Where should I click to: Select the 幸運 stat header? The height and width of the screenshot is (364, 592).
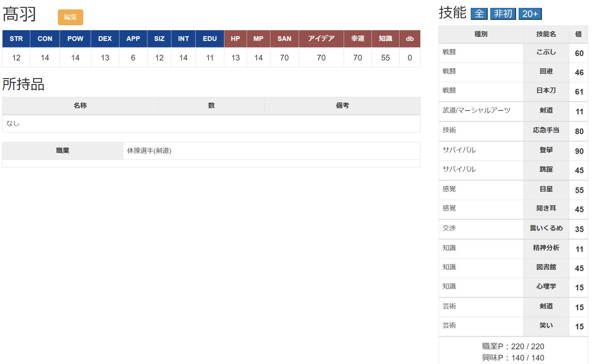(x=358, y=39)
